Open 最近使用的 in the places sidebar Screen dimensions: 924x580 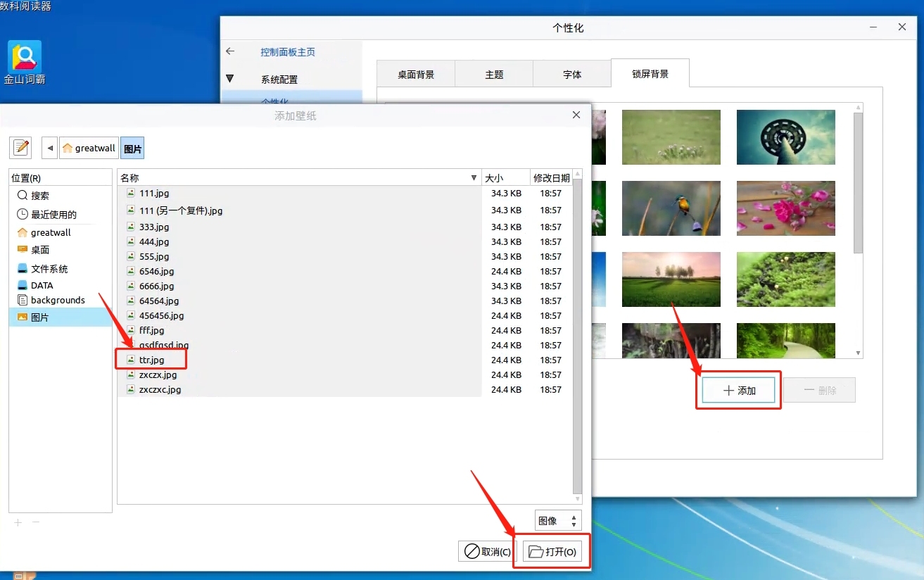point(61,214)
